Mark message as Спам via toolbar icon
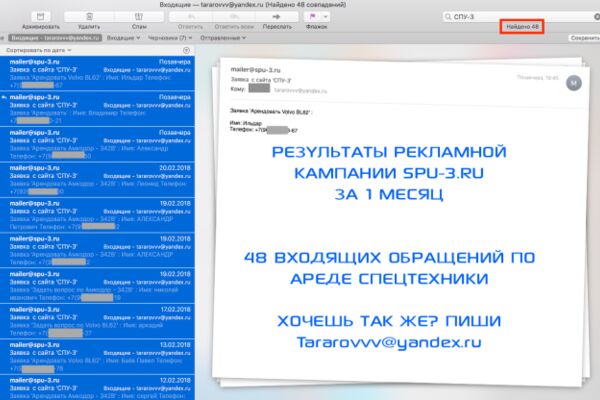Screen dimensions: 600x400 pos(139,16)
